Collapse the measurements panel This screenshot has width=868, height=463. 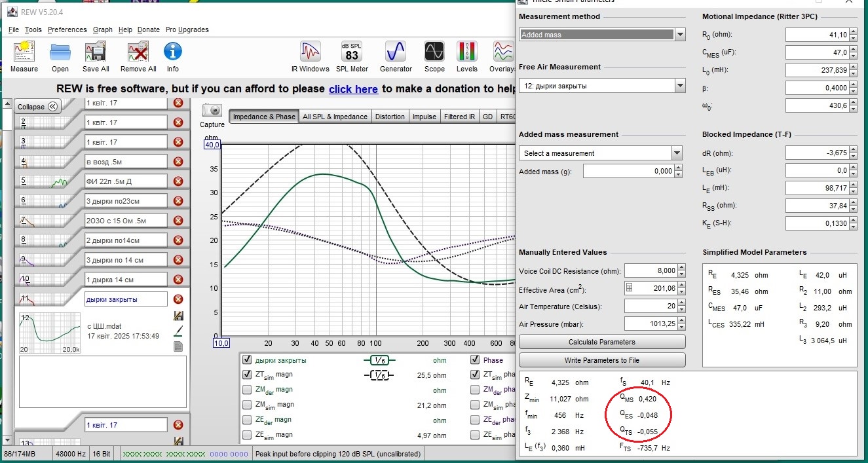37,107
